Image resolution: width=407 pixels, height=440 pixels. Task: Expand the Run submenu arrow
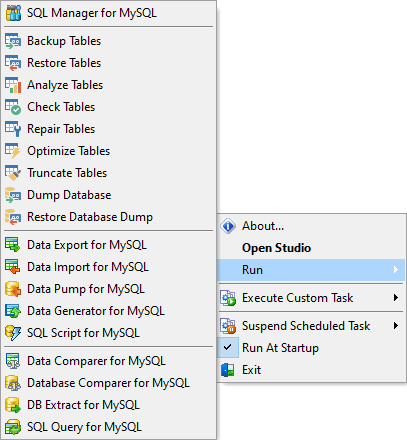pyautogui.click(x=396, y=270)
